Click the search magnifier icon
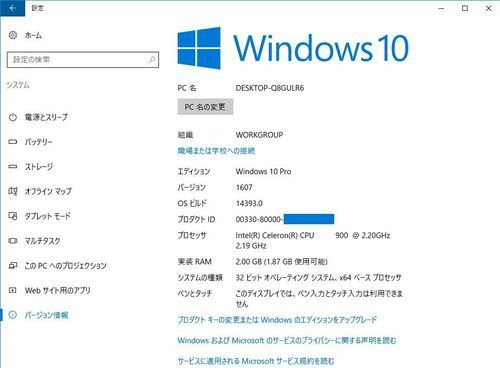500x368 pixels. pos(152,60)
